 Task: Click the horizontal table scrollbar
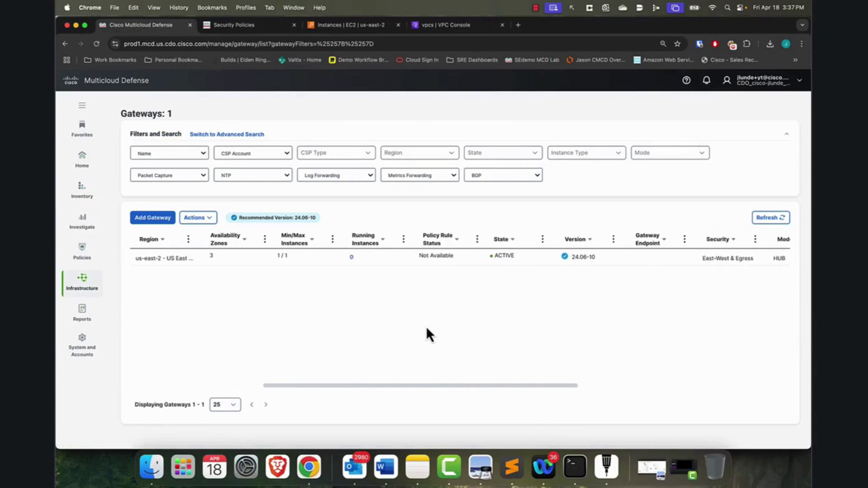pos(420,385)
